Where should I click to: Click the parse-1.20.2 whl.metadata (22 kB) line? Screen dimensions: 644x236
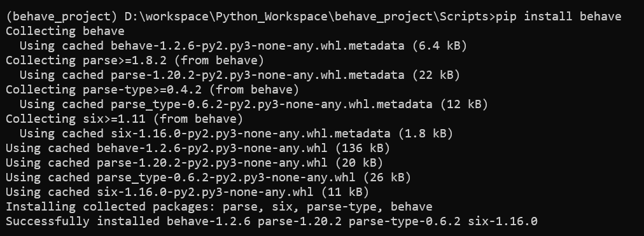click(240, 75)
